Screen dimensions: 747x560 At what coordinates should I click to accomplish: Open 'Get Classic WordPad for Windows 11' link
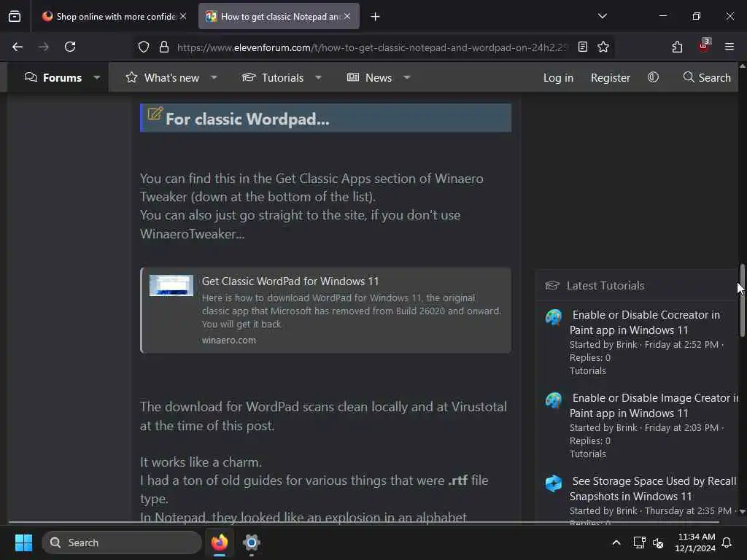pyautogui.click(x=290, y=281)
